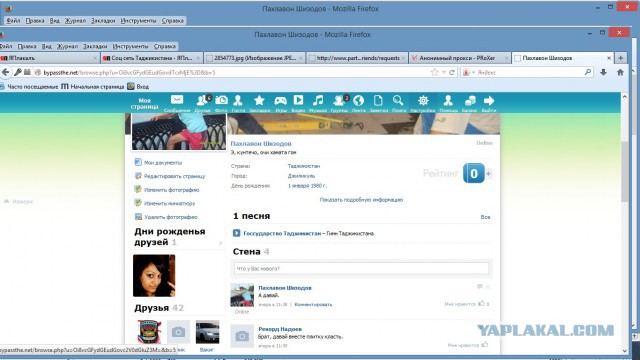Focus the Что у Вас нового input
Image resolution: width=640 pixels, height=360 pixels.
[x=361, y=268]
